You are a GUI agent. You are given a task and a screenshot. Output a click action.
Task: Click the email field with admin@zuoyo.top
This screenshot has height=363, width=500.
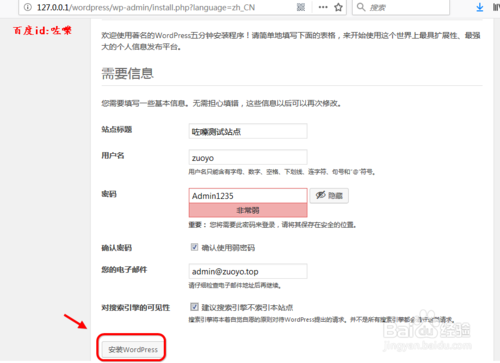click(248, 271)
